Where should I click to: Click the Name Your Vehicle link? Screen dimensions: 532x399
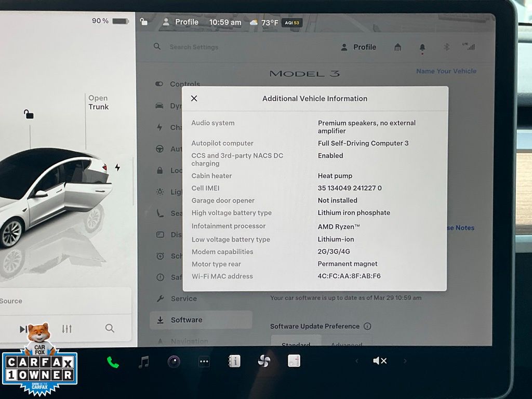446,71
